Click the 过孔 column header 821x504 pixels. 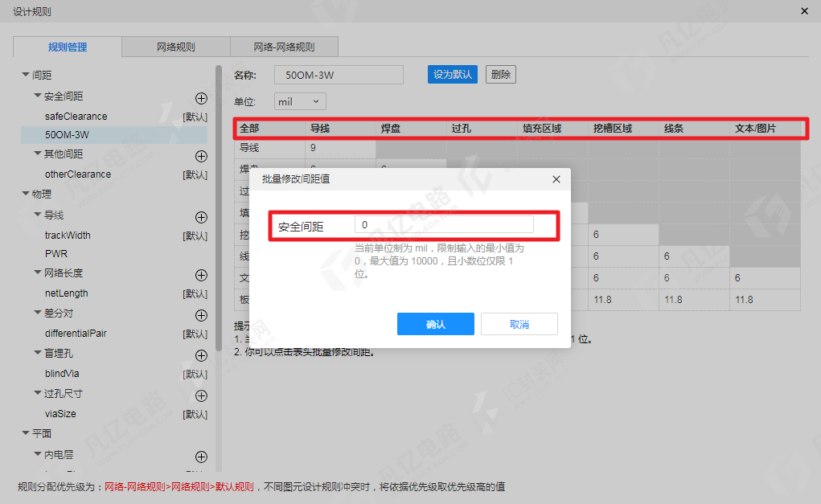(x=482, y=129)
